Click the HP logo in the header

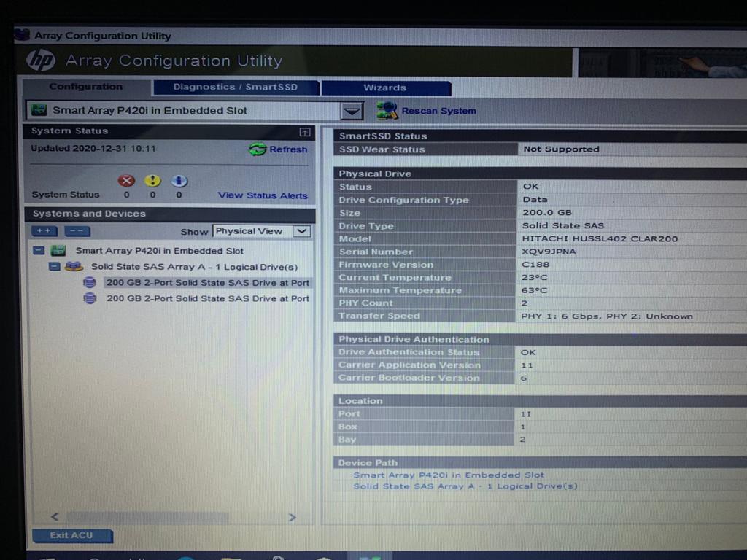[41, 61]
